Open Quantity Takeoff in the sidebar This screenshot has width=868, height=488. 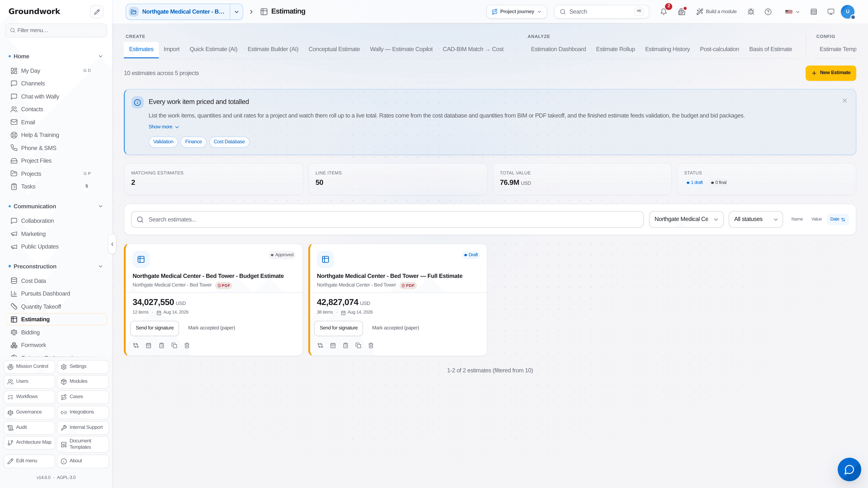(56, 307)
